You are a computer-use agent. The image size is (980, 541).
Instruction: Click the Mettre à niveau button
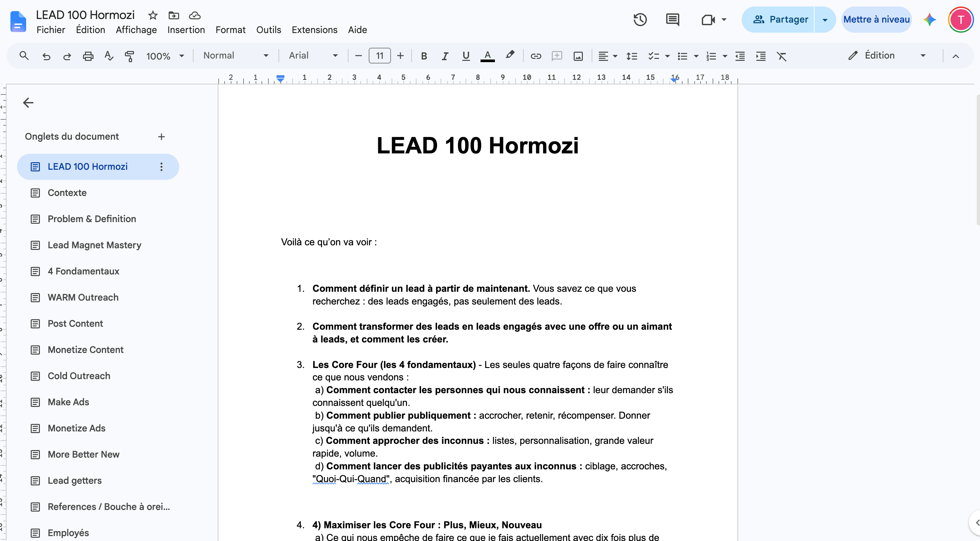(x=876, y=19)
